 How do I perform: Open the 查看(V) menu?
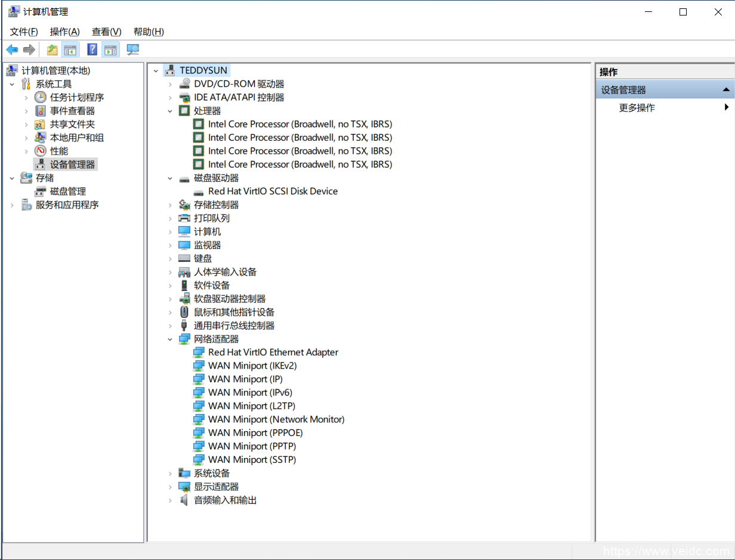click(x=106, y=32)
